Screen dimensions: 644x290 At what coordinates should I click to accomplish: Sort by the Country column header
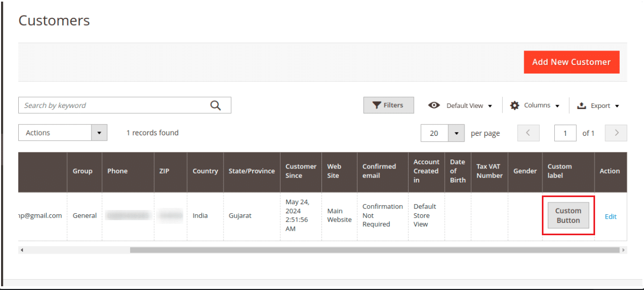coord(205,171)
